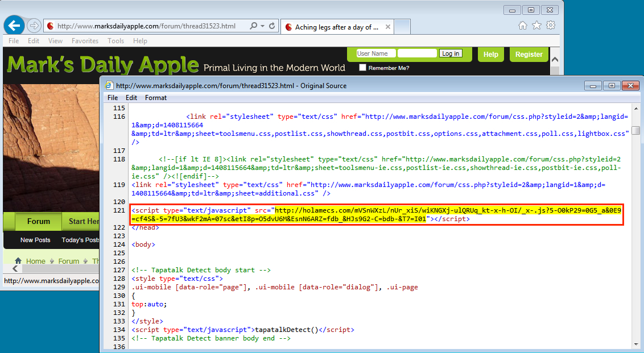Expand the address bar autocomplete dropdown arrow
The height and width of the screenshot is (353, 644).
point(262,26)
